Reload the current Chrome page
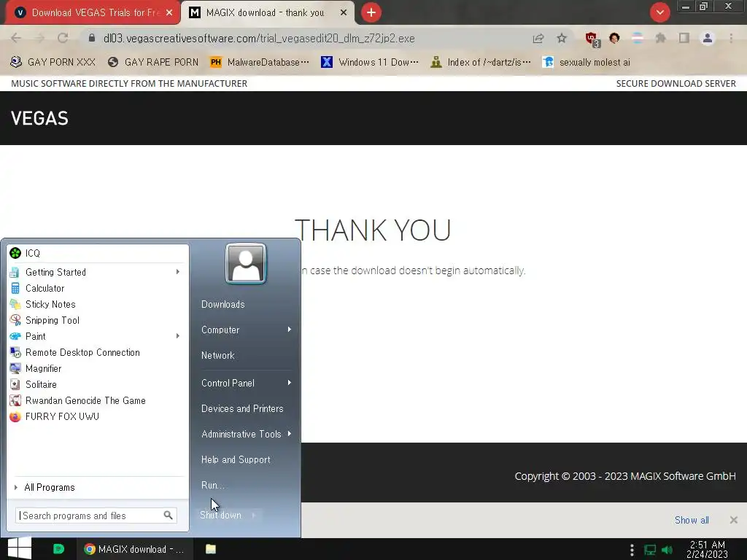Image resolution: width=747 pixels, height=560 pixels. [63, 38]
